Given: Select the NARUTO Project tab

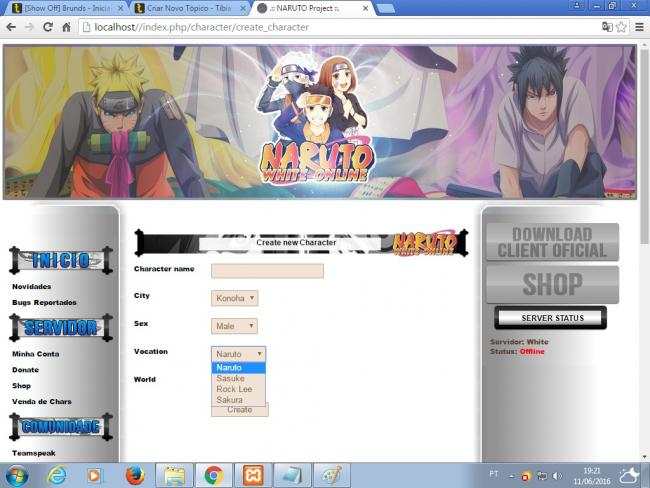Looking at the screenshot, I should coord(311,8).
